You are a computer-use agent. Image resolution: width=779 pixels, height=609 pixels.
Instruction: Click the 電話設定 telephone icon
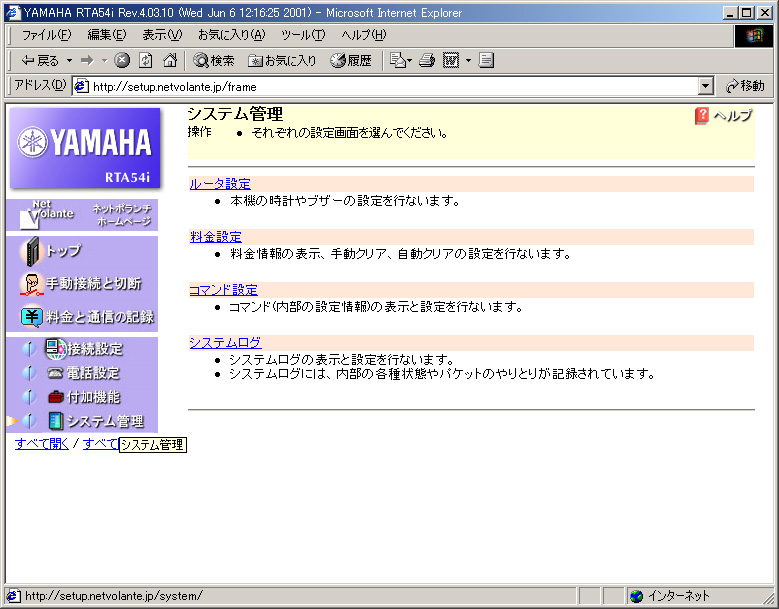55,373
